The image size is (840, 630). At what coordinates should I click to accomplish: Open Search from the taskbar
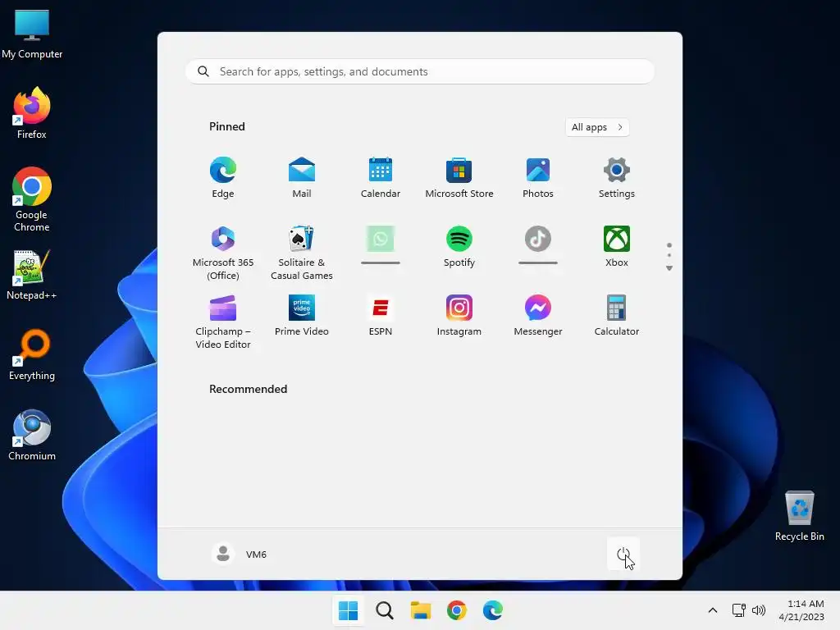(x=384, y=610)
